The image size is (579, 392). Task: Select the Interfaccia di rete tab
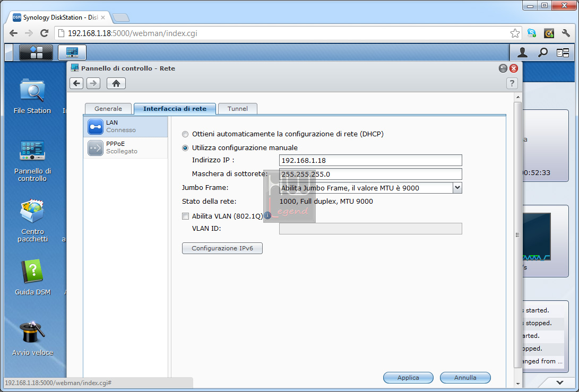click(x=175, y=109)
